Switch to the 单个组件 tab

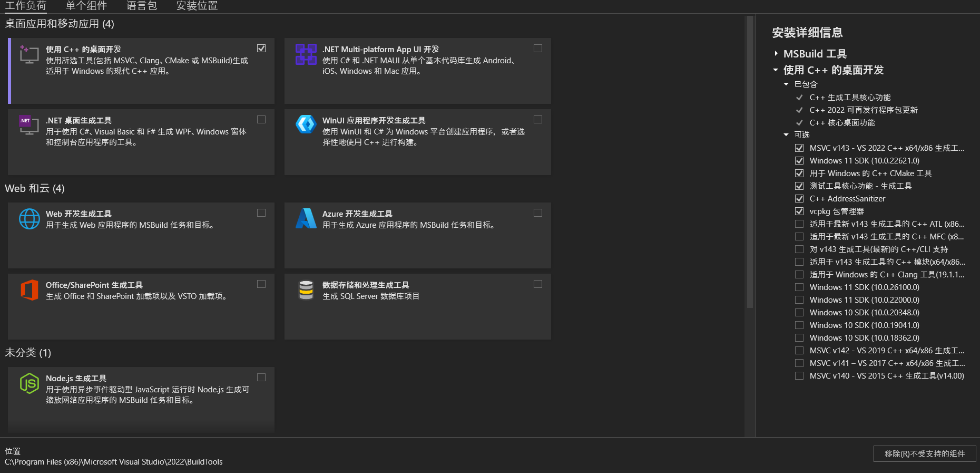pyautogui.click(x=86, y=6)
